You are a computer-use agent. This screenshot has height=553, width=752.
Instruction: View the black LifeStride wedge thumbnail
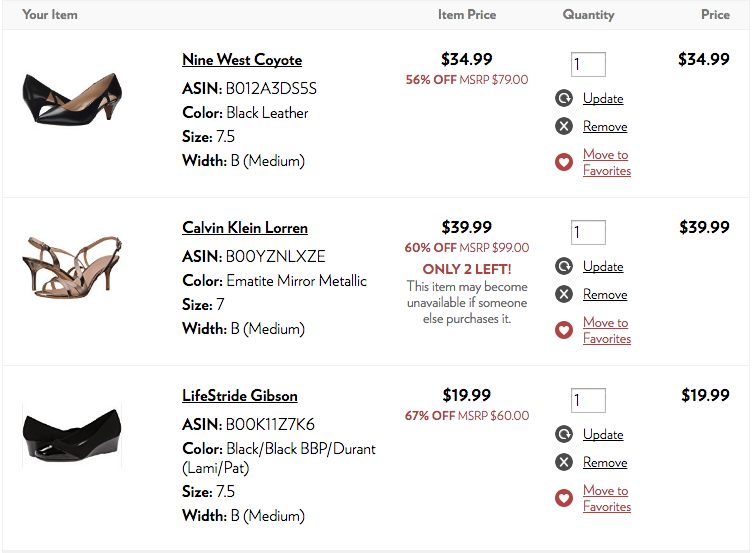[x=72, y=435]
